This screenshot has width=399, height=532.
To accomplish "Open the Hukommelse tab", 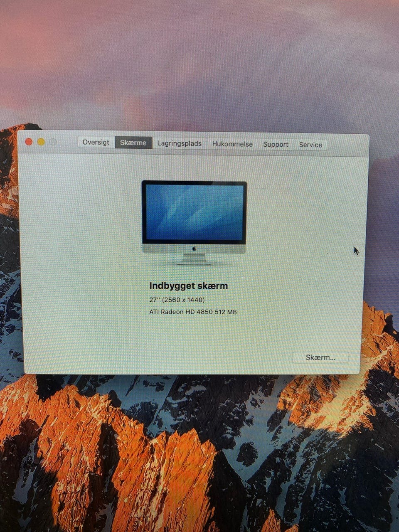I will point(232,144).
